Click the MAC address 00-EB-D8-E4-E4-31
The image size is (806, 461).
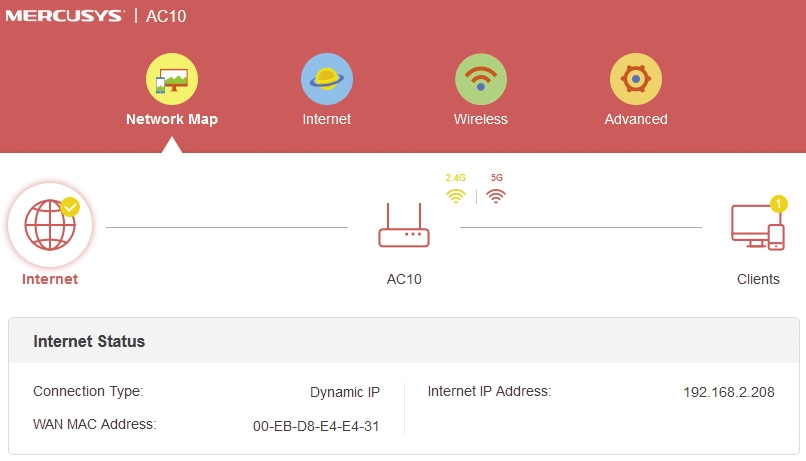click(316, 426)
